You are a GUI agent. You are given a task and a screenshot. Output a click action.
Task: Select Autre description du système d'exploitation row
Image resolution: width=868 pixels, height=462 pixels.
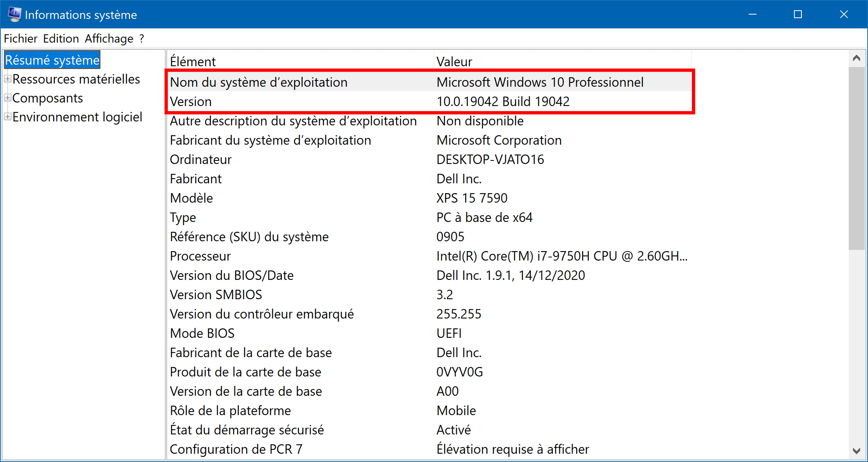point(429,121)
